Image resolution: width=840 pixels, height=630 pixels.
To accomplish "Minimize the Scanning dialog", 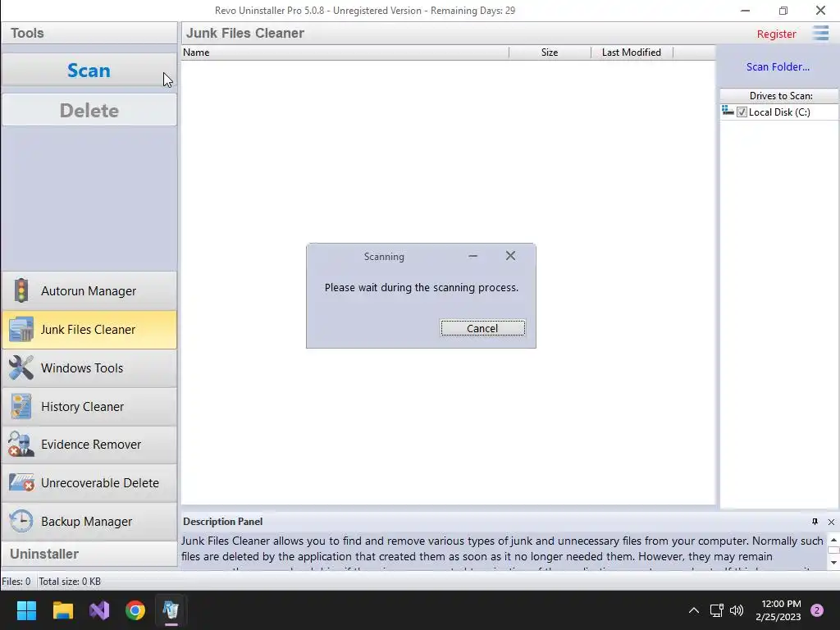I will click(x=472, y=256).
